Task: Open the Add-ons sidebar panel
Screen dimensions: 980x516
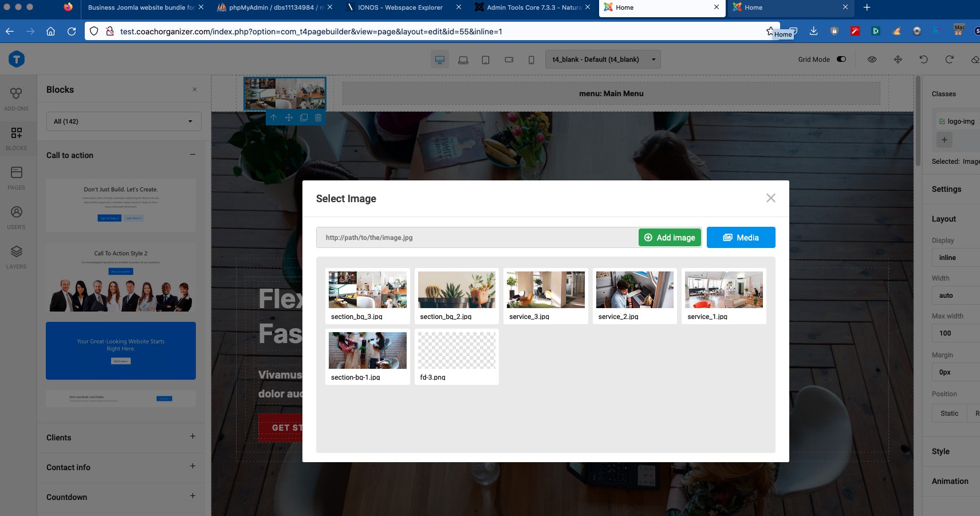Action: (x=16, y=99)
